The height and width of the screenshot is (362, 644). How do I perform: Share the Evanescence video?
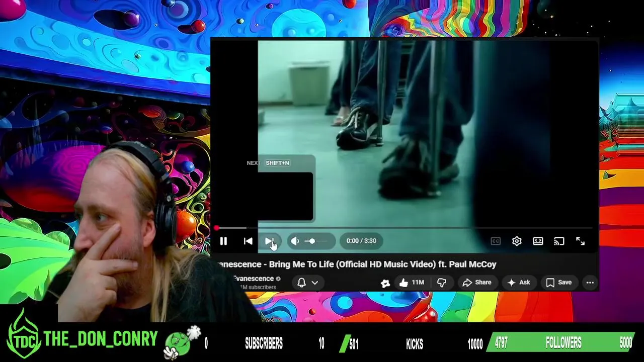tap(476, 283)
